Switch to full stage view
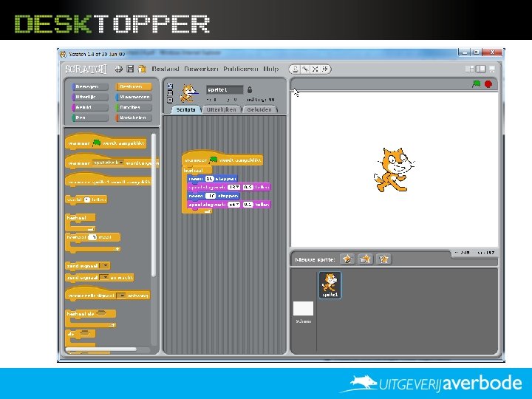This screenshot has width=532, height=399. (x=480, y=69)
